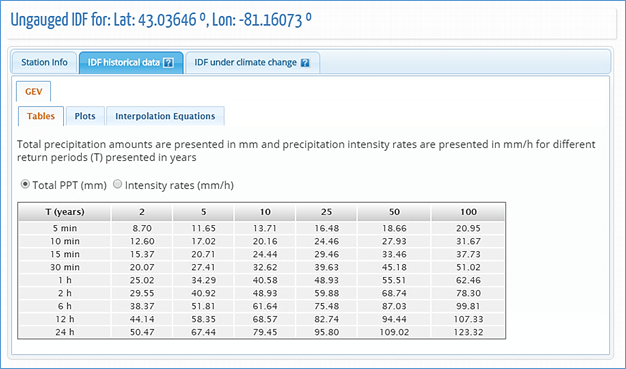The image size is (626, 369).
Task: Select the IDF historical data tab
Action: pos(131,63)
